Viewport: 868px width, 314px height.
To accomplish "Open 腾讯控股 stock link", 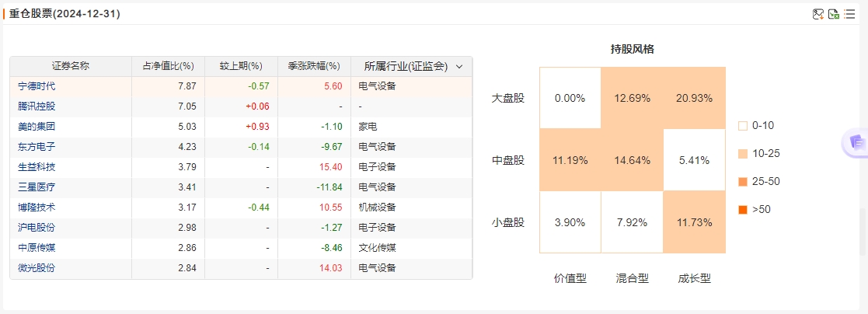I will coord(37,106).
